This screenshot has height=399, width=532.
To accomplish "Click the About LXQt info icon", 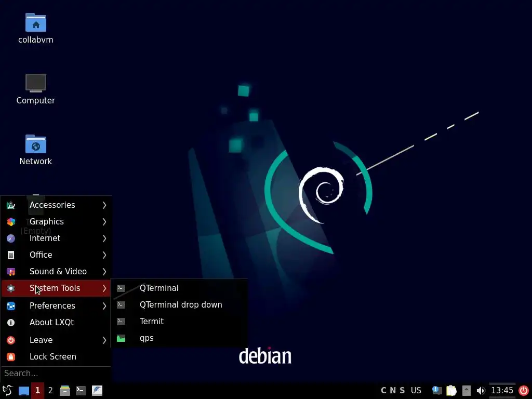I will pos(11,322).
